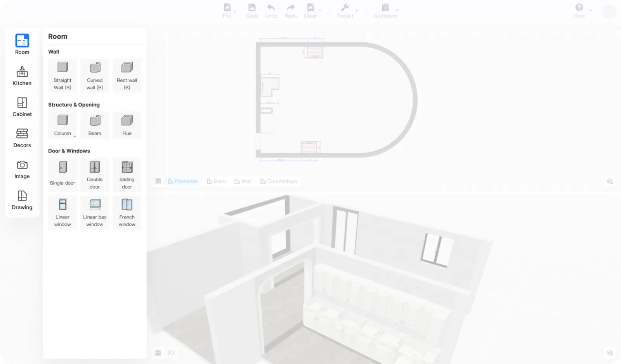The height and width of the screenshot is (364, 621).
Task: Select the Curved wall tool
Action: point(95,76)
